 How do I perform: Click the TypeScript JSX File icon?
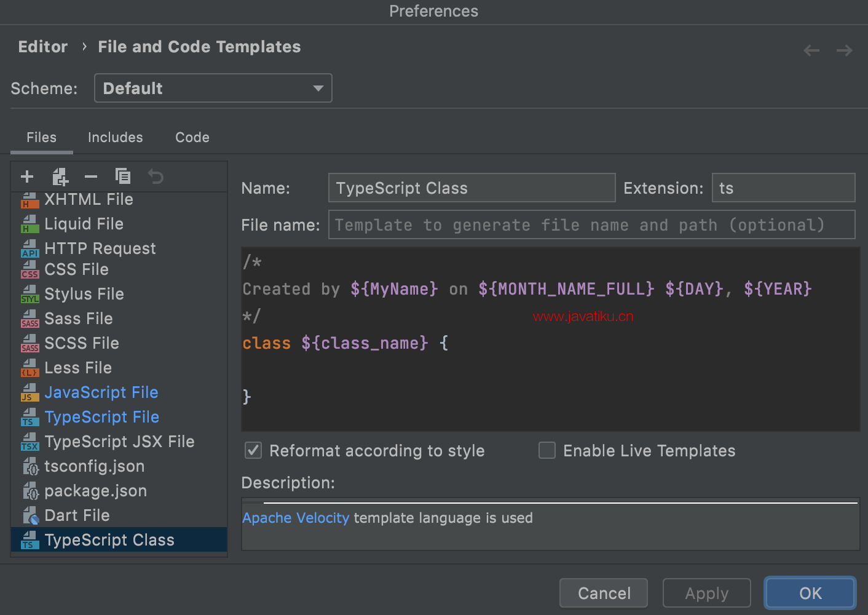point(30,442)
